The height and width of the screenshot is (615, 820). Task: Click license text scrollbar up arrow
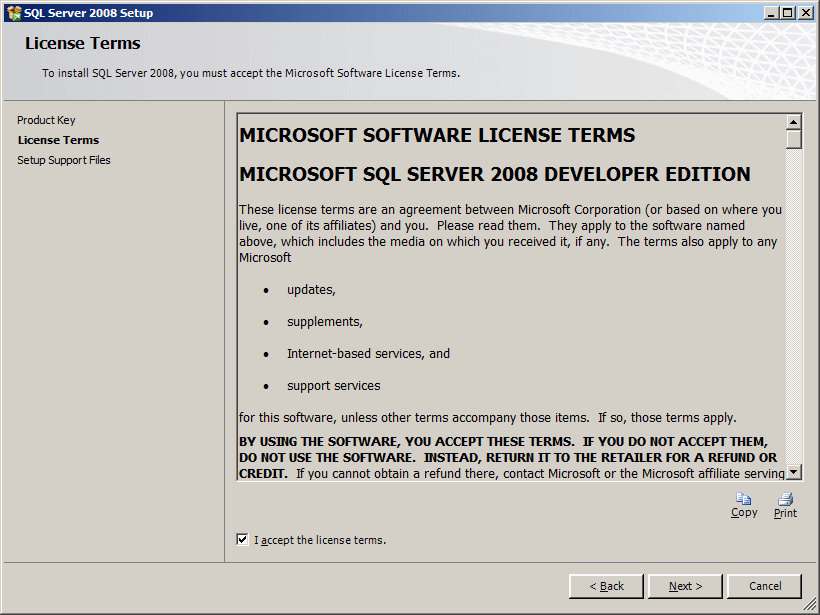(x=794, y=122)
